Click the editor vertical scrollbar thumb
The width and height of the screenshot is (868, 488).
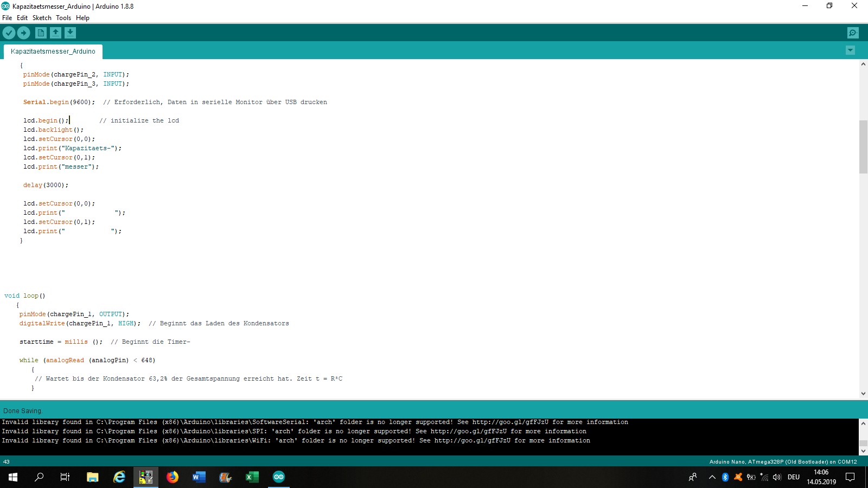click(863, 146)
